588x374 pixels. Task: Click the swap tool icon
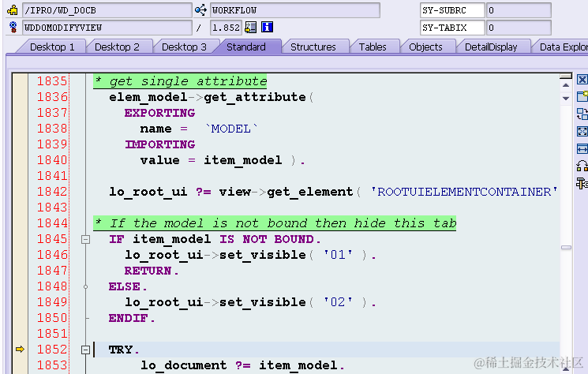pyautogui.click(x=582, y=114)
